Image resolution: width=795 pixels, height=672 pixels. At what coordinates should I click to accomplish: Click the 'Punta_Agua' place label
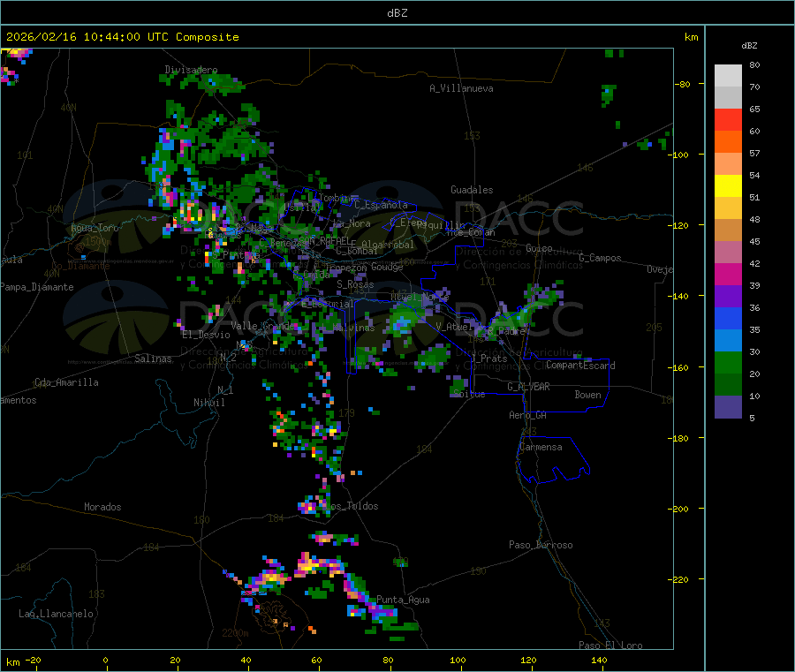tap(403, 600)
